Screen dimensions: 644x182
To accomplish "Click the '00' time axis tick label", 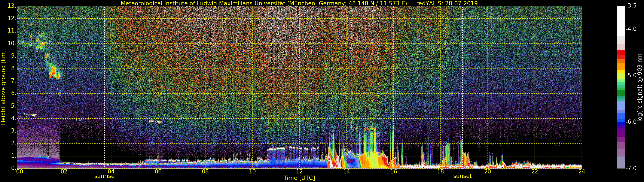I will point(19,172).
